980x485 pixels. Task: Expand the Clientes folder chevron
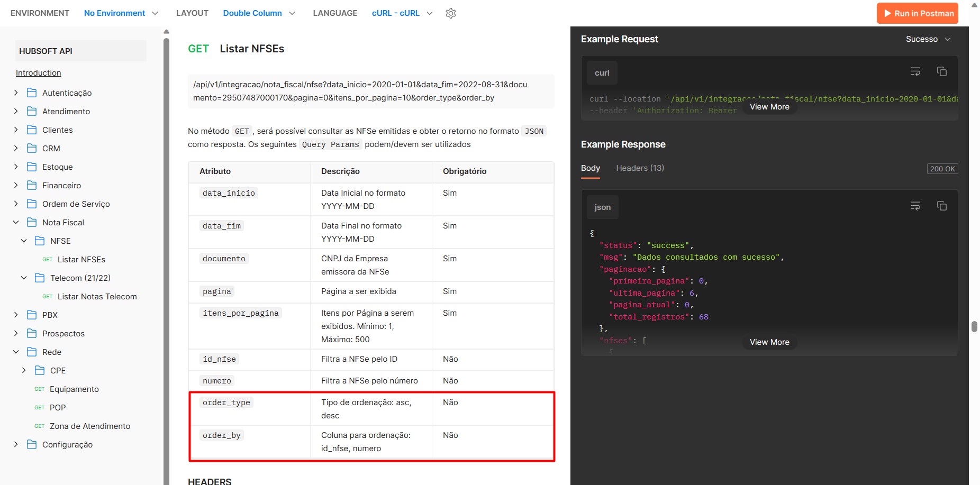coord(16,130)
